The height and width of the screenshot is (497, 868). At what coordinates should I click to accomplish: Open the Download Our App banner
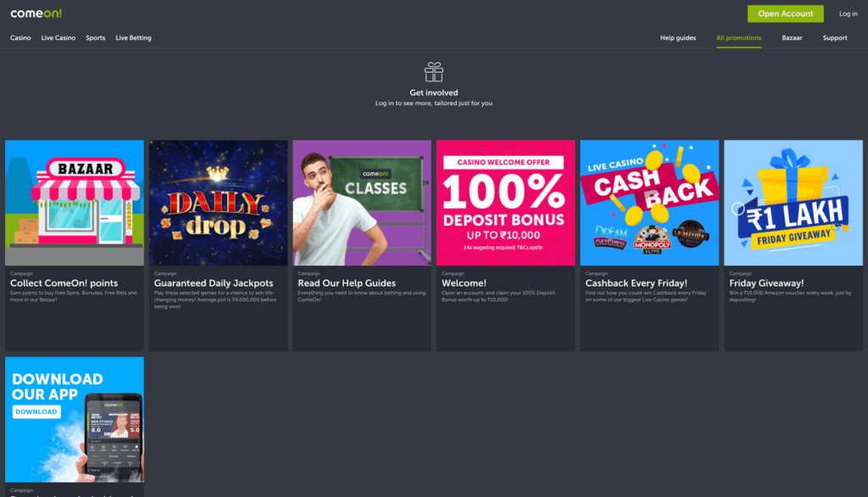pos(75,420)
